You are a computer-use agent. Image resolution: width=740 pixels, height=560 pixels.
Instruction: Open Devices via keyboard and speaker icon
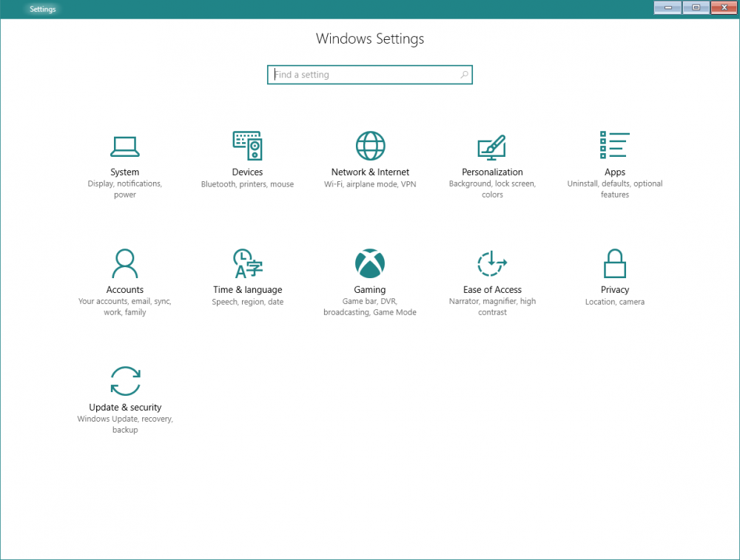[247, 146]
